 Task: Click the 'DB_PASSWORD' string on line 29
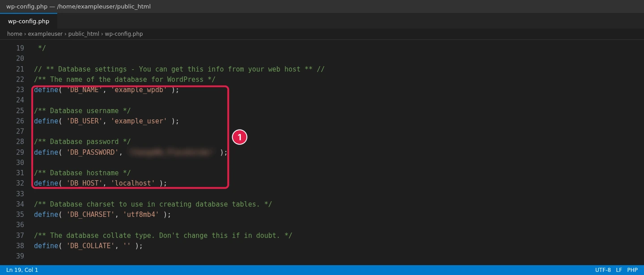point(93,152)
